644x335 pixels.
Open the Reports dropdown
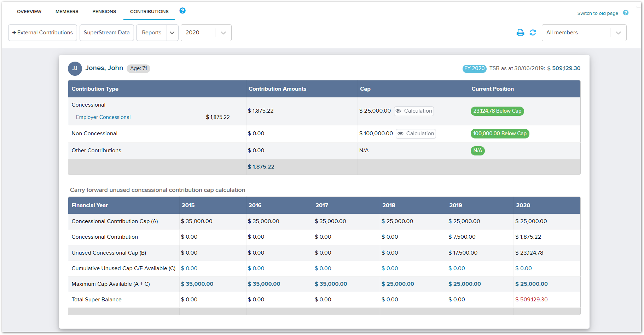[x=172, y=33]
